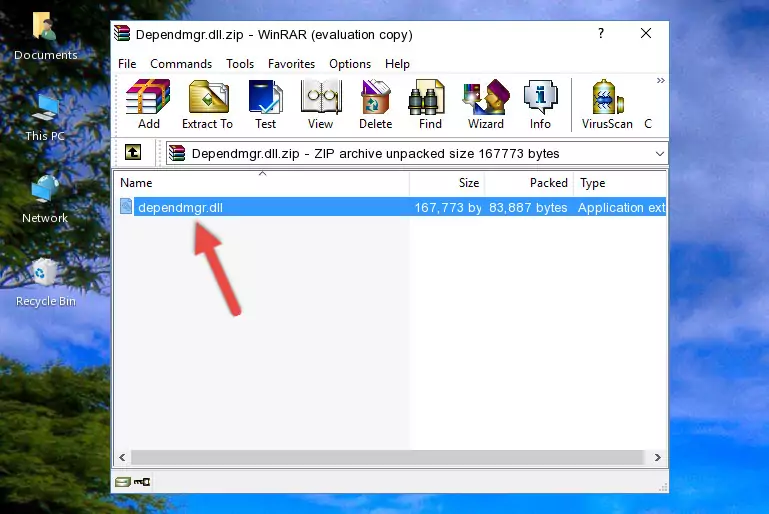
Task: Select the Documents desktop icon
Action: pyautogui.click(x=46, y=37)
